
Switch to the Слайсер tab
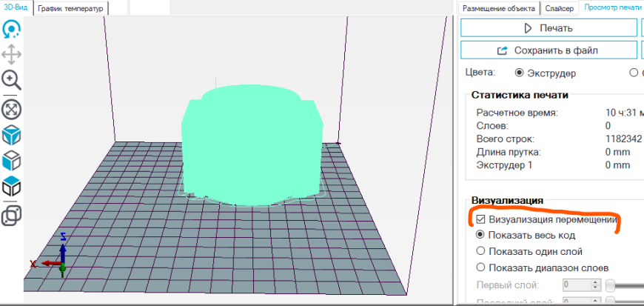click(x=560, y=9)
